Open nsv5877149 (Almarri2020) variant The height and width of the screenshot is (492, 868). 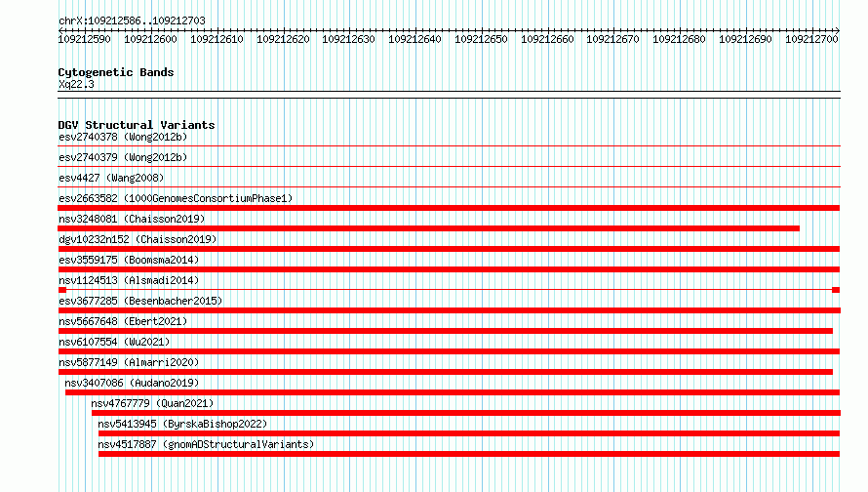129,362
